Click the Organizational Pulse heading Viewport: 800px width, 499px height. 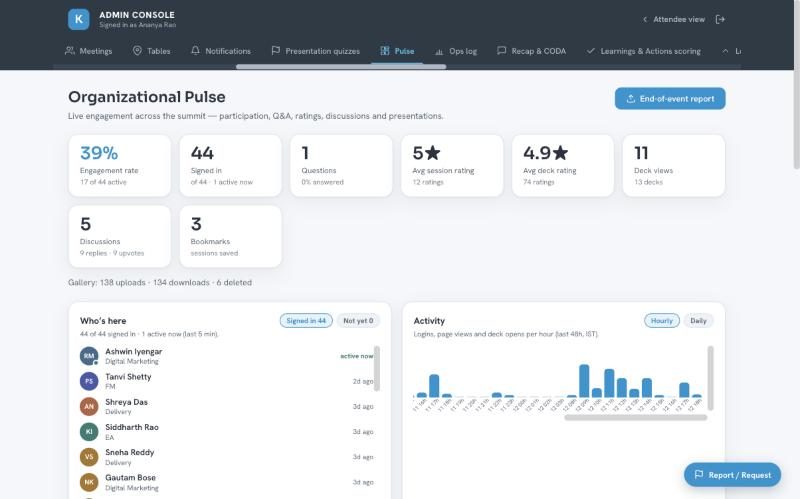point(146,97)
